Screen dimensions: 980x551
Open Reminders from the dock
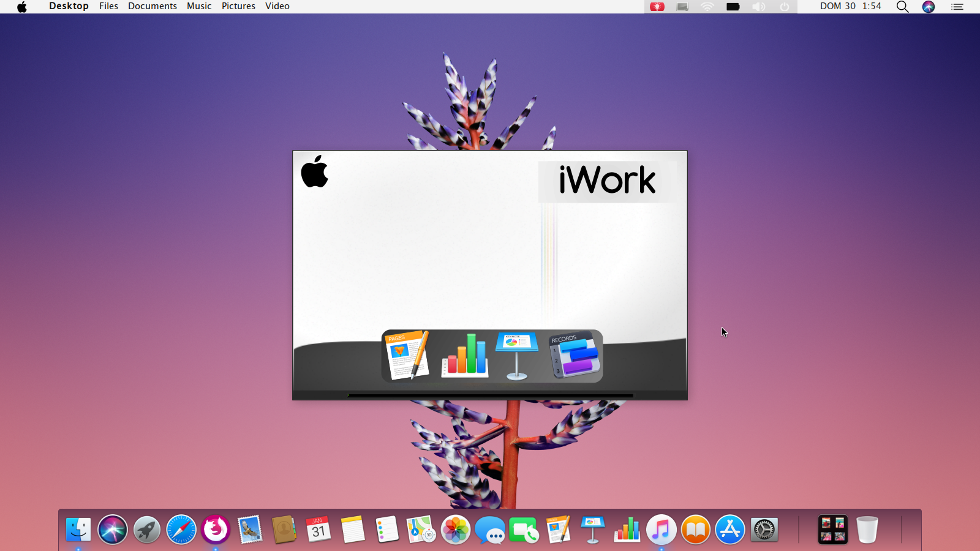point(387,530)
